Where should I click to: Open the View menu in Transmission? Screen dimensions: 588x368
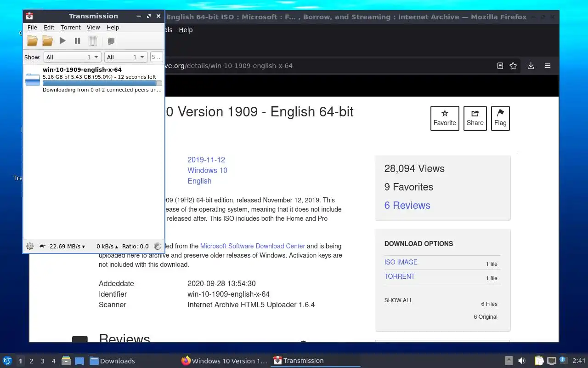pos(93,28)
